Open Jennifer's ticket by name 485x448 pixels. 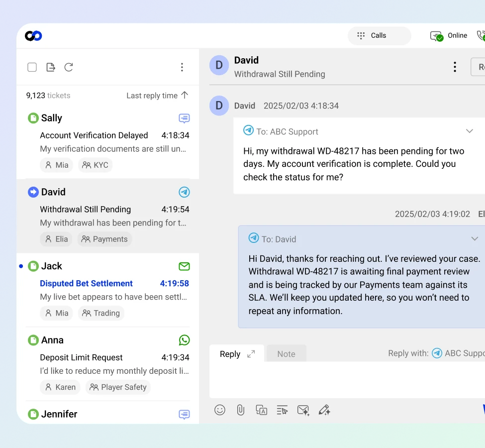point(59,414)
